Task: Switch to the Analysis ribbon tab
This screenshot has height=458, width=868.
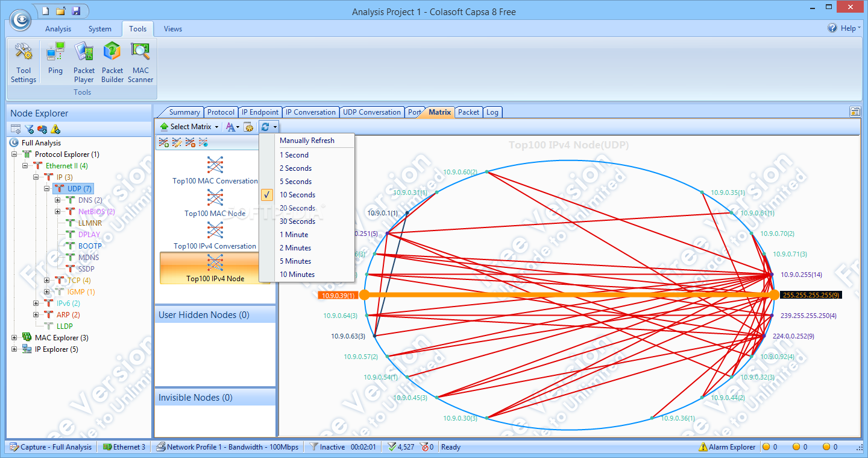Action: tap(58, 28)
